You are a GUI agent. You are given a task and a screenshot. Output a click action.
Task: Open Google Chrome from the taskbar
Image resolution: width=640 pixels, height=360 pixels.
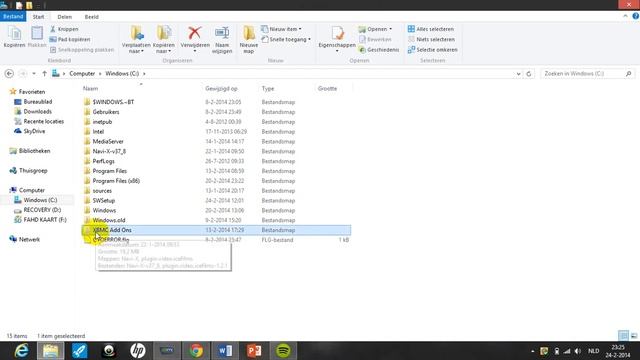(x=196, y=351)
